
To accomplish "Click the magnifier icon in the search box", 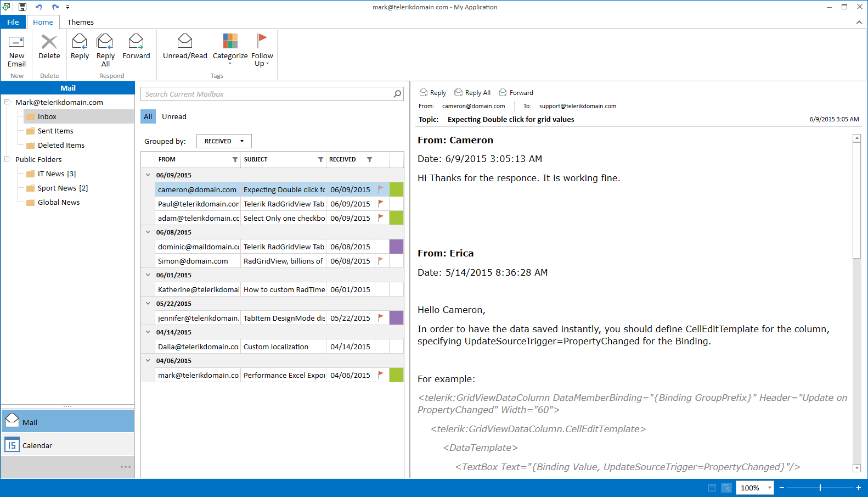I will [397, 94].
